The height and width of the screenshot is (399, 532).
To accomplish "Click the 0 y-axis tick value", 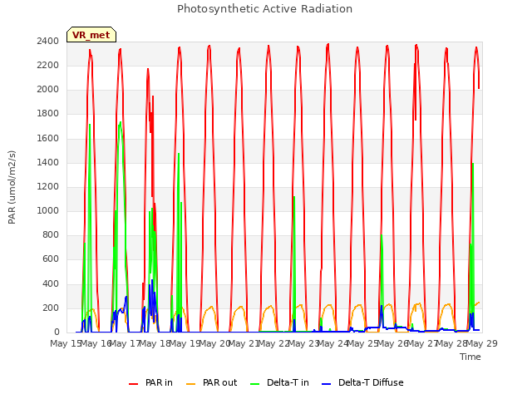I will click(57, 332).
